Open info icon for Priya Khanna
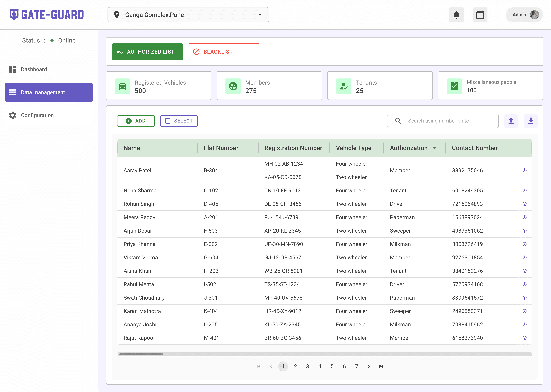Image resolution: width=551 pixels, height=392 pixels. pyautogui.click(x=525, y=244)
